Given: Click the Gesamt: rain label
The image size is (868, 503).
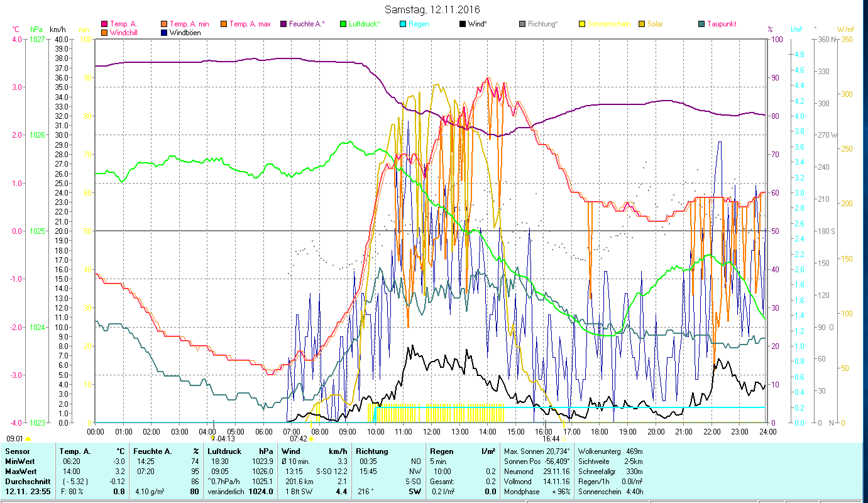Looking at the screenshot, I should [442, 481].
